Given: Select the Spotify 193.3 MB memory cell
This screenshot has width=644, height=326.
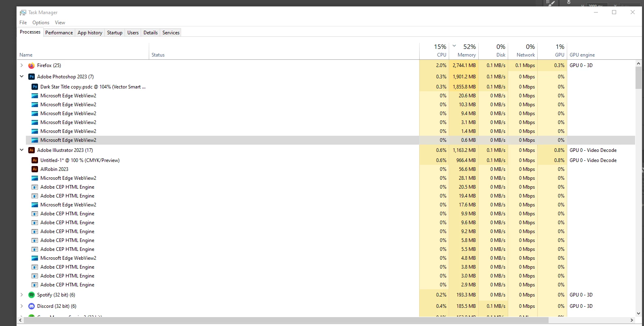Looking at the screenshot, I should (464, 295).
